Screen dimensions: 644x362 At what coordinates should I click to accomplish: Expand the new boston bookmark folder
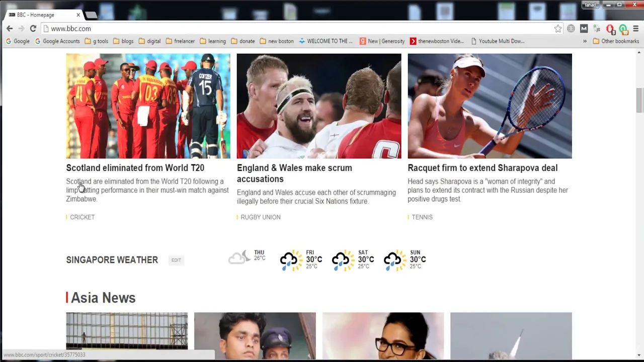277,41
